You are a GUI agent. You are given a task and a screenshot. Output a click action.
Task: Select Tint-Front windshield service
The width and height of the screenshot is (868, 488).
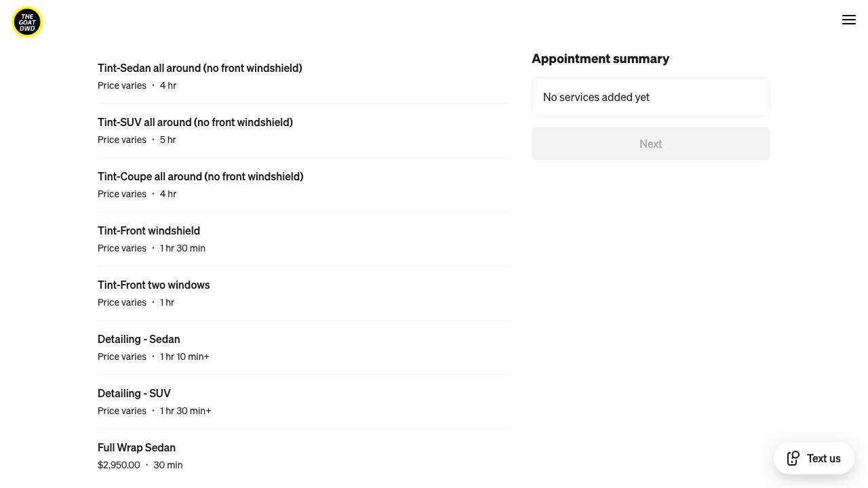tap(149, 231)
